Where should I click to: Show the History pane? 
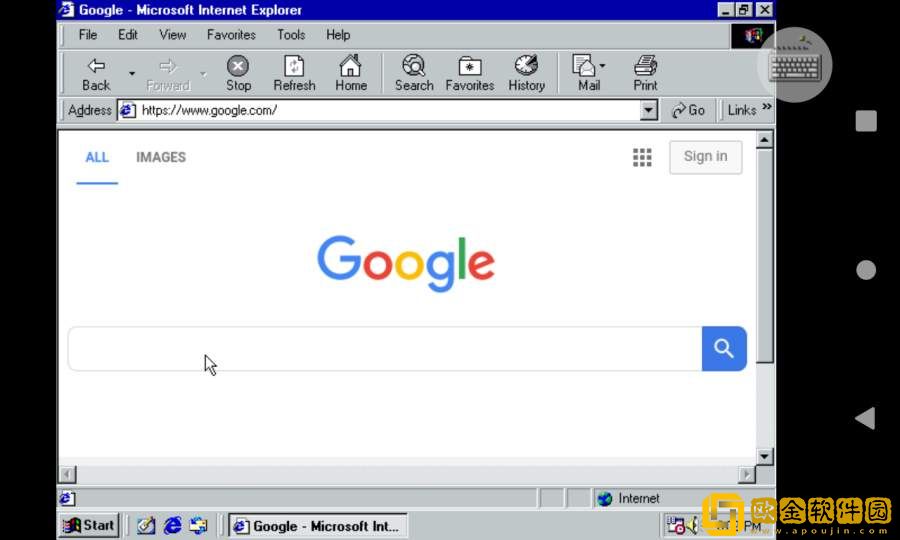click(526, 73)
